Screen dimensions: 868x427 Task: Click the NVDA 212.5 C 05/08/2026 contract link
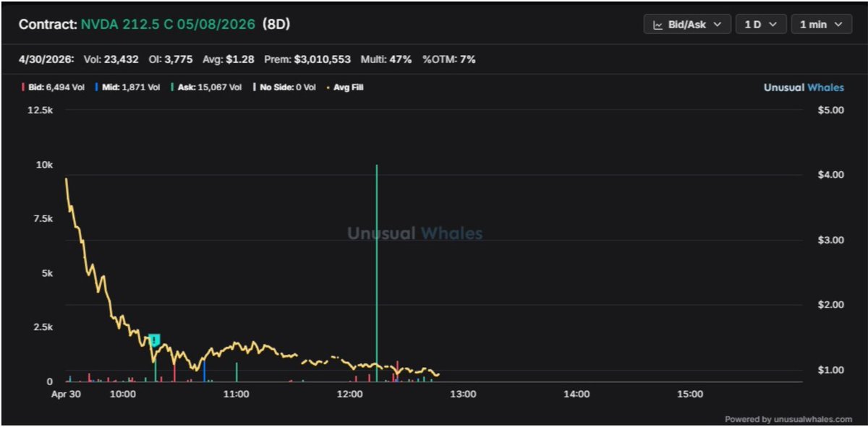tap(168, 25)
